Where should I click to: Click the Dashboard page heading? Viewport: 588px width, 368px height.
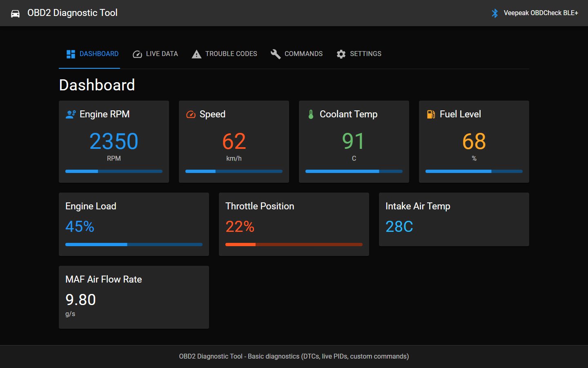coord(97,85)
